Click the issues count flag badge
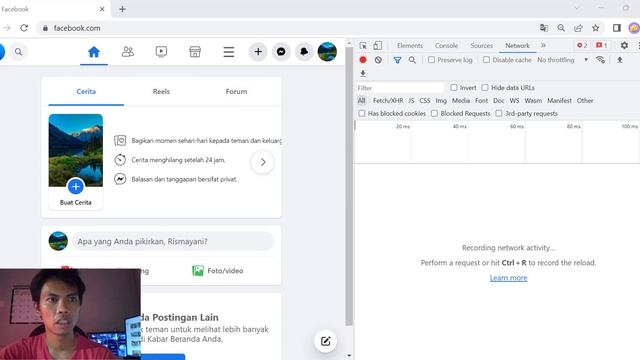 tap(602, 45)
